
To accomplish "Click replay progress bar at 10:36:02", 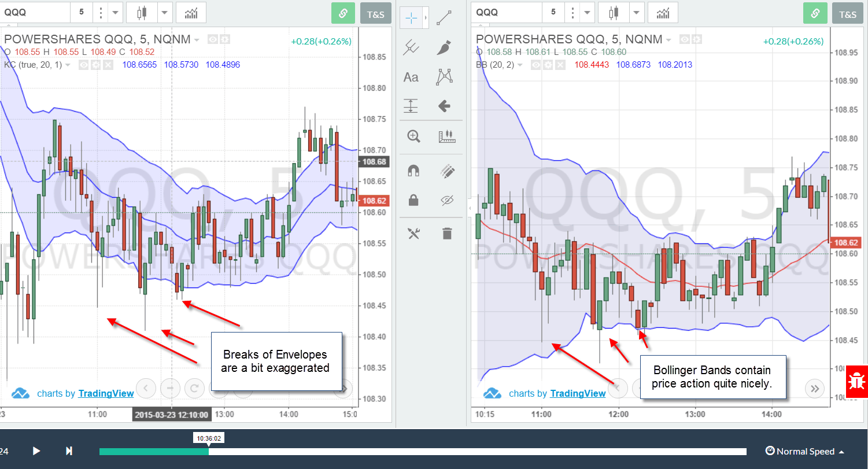I will pos(209,452).
